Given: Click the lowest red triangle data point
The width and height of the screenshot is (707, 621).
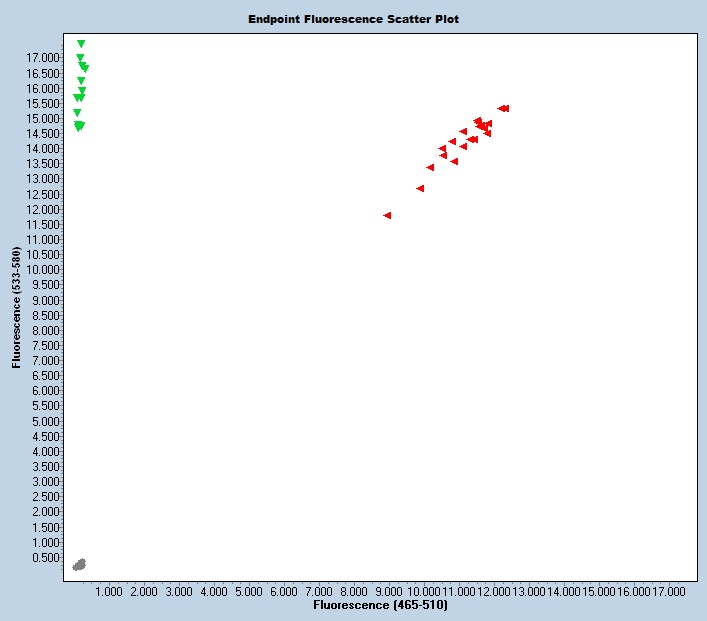Looking at the screenshot, I should (x=387, y=215).
